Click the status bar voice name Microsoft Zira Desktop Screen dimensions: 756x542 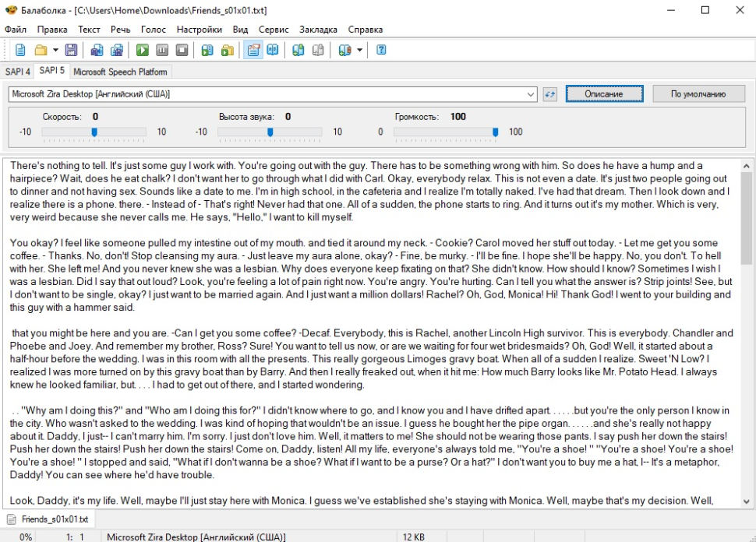click(x=196, y=537)
